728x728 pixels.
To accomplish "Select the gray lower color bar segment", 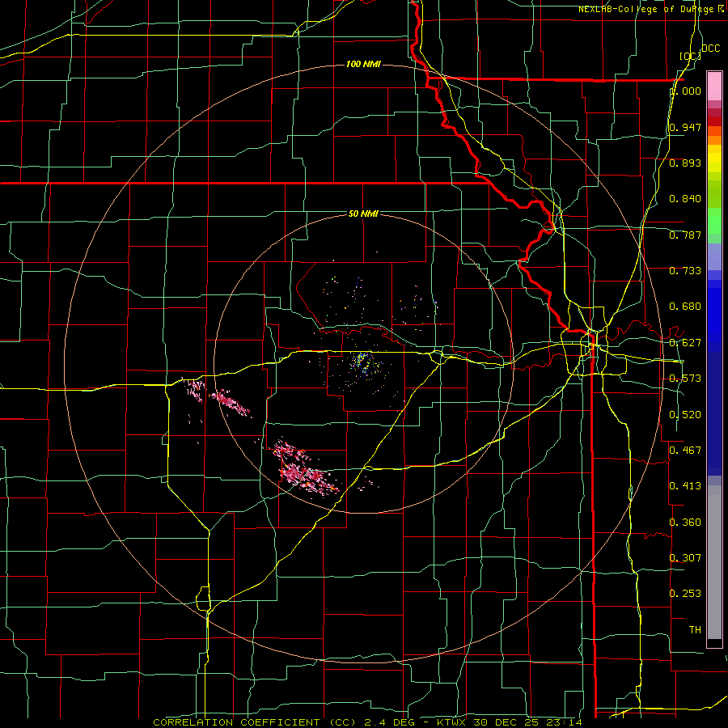I will click(x=714, y=562).
